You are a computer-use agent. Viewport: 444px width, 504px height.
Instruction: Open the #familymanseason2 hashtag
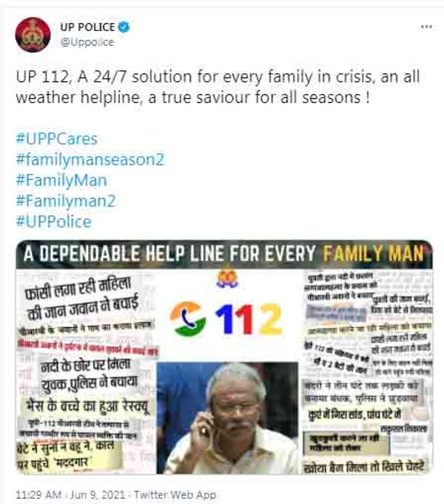(x=90, y=160)
